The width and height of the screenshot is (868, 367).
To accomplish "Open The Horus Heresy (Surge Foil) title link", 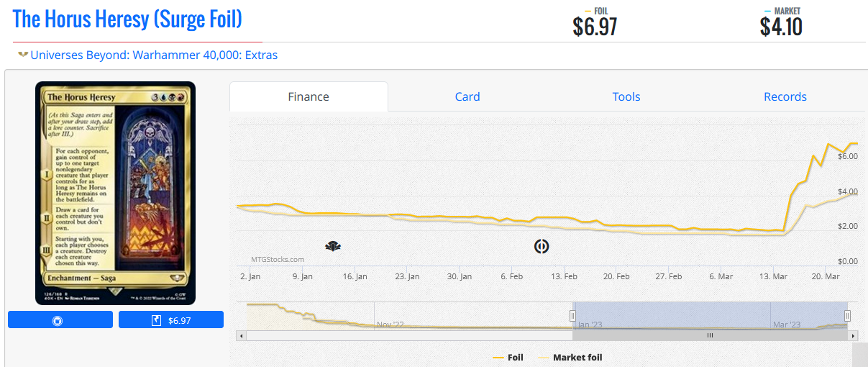I will 127,19.
